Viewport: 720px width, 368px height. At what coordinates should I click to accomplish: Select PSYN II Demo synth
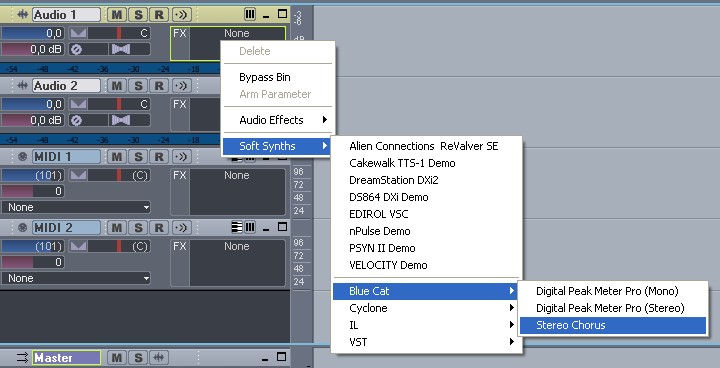pos(426,248)
